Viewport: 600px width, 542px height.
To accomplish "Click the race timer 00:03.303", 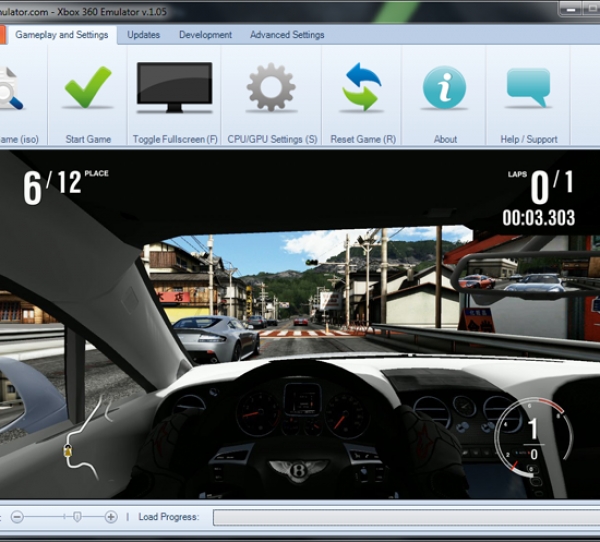I will (x=539, y=218).
